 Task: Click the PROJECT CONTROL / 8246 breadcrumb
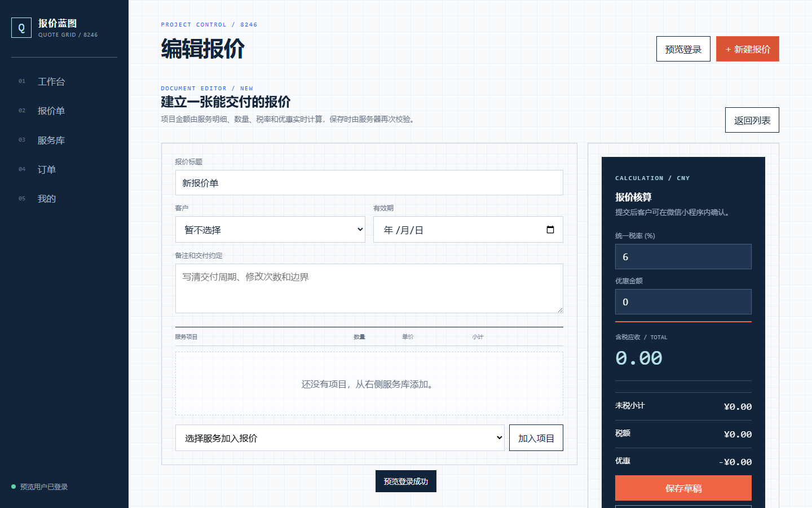tap(209, 25)
